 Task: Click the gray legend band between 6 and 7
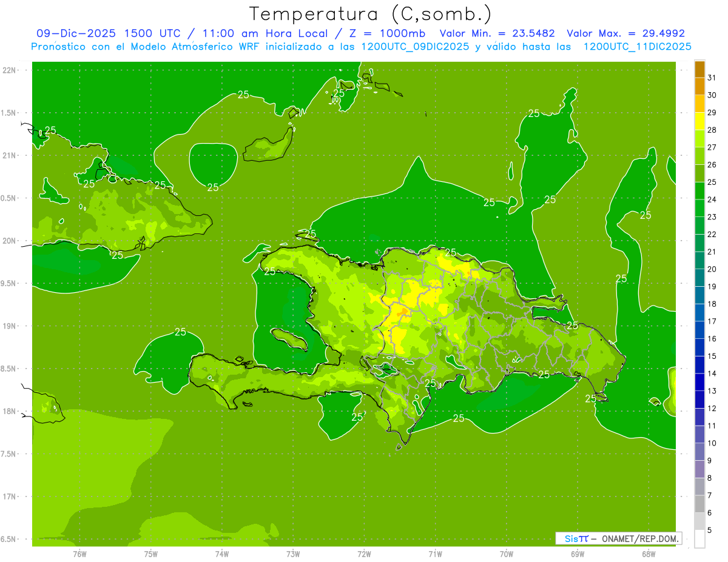coord(699,504)
